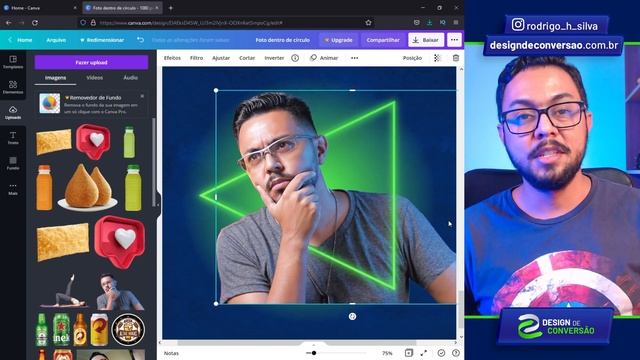Open Redimensionar option
This screenshot has width=640, height=360.
coord(102,40)
